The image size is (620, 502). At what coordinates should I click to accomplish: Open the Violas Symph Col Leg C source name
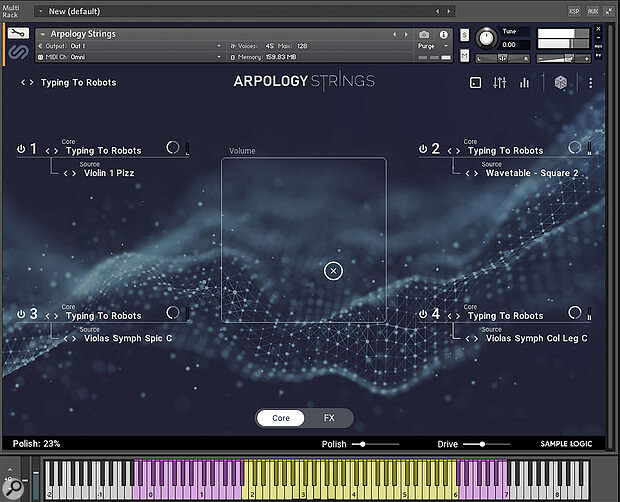pos(537,338)
